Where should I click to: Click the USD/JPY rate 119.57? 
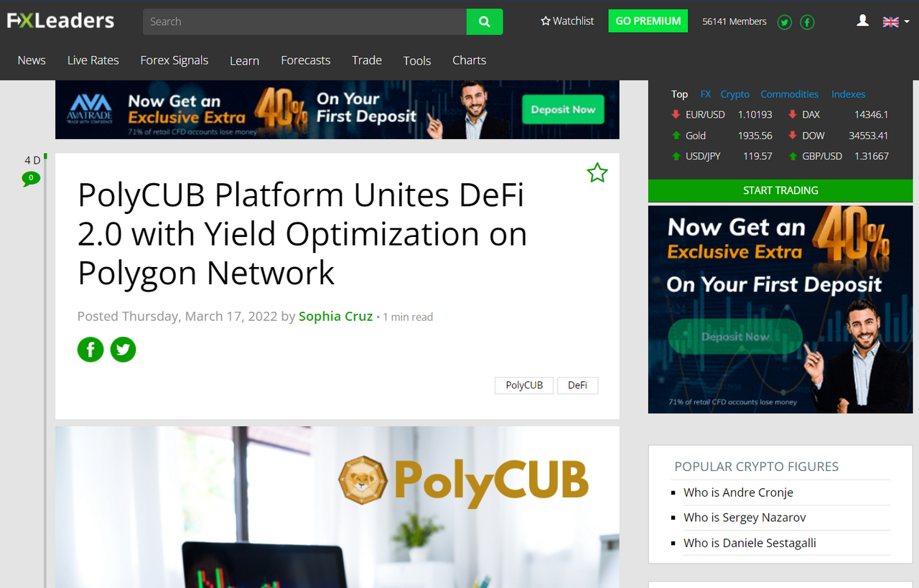click(x=757, y=156)
